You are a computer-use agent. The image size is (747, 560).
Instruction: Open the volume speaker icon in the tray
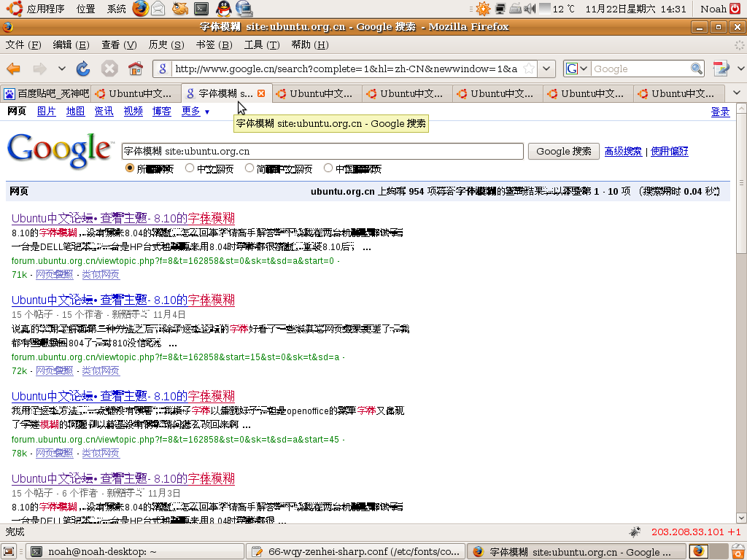[x=530, y=9]
